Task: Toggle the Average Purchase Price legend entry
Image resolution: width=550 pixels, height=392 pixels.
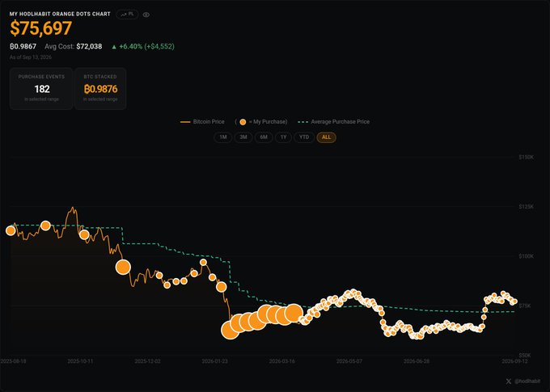Action: pyautogui.click(x=333, y=122)
